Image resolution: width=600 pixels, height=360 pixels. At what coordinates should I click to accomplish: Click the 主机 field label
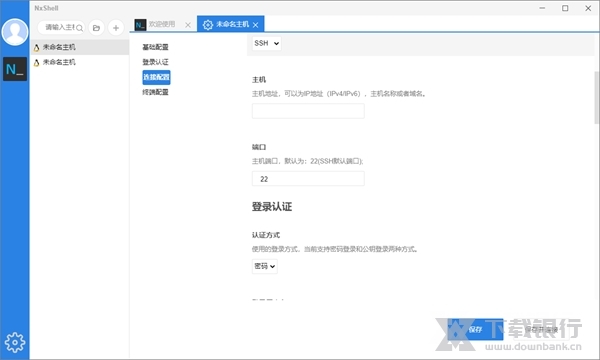[259, 80]
